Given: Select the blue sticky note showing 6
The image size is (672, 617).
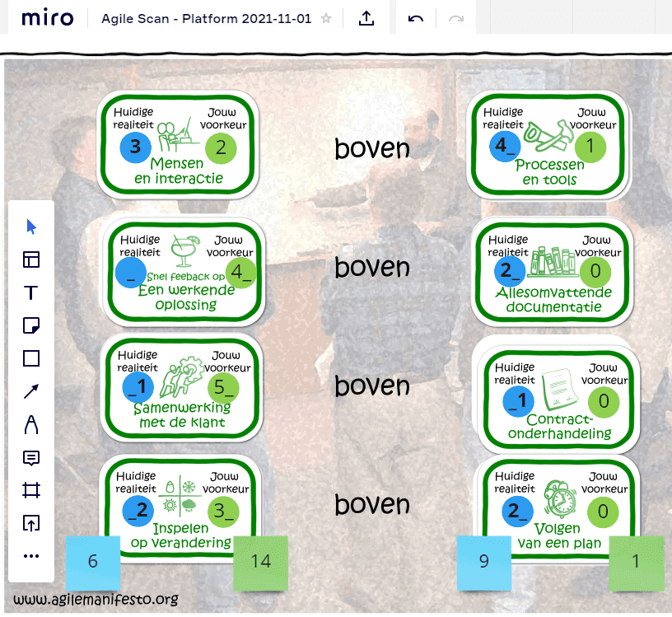Looking at the screenshot, I should click(x=93, y=563).
